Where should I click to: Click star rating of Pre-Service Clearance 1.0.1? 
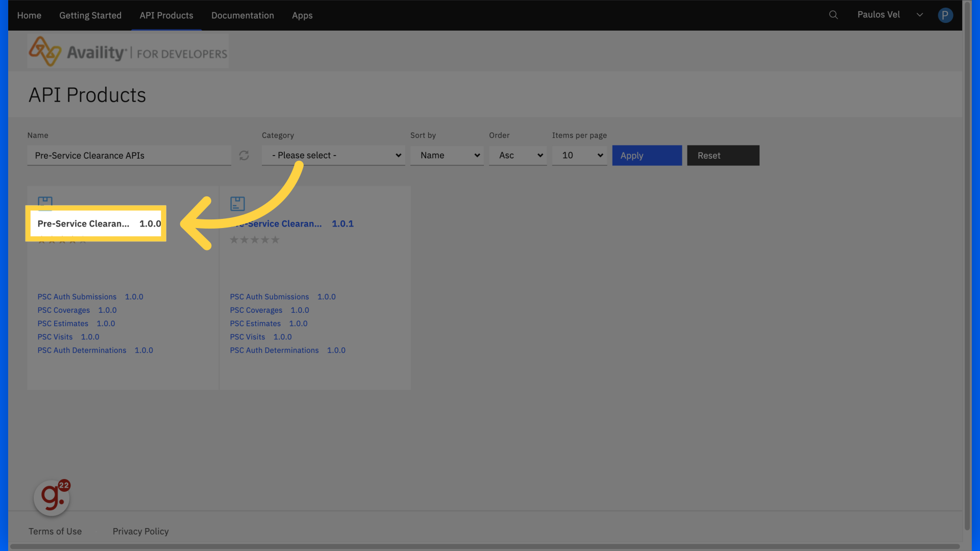click(x=255, y=240)
